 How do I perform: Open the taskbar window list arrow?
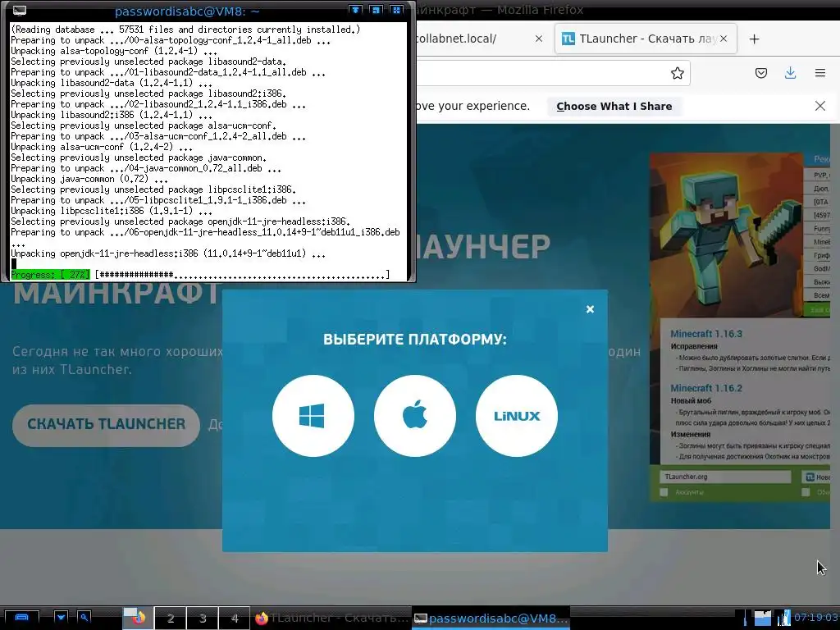click(x=61, y=618)
